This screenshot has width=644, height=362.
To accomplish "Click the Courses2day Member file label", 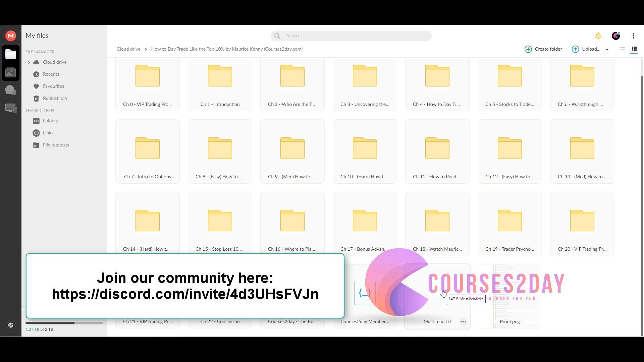I will pos(365,321).
